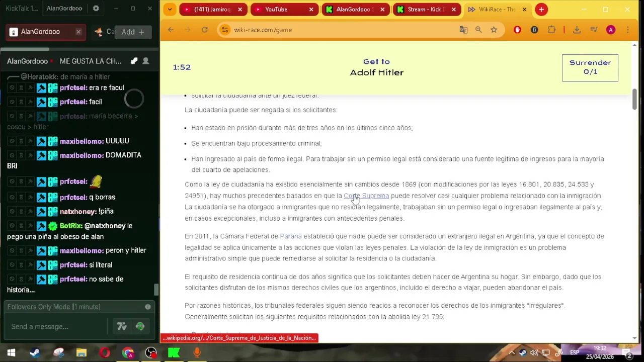Screen dimensions: 644x362
Task: Open Opera from the taskbar
Action: pyautogui.click(x=105, y=353)
